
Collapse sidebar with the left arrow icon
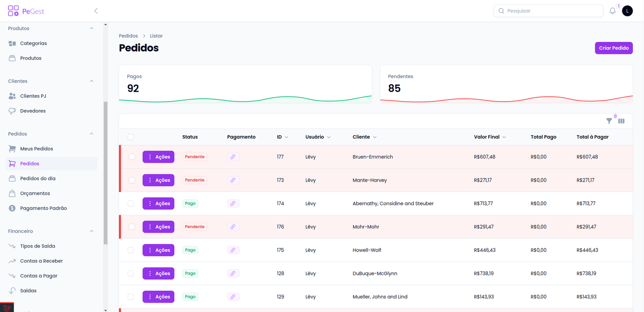point(96,11)
